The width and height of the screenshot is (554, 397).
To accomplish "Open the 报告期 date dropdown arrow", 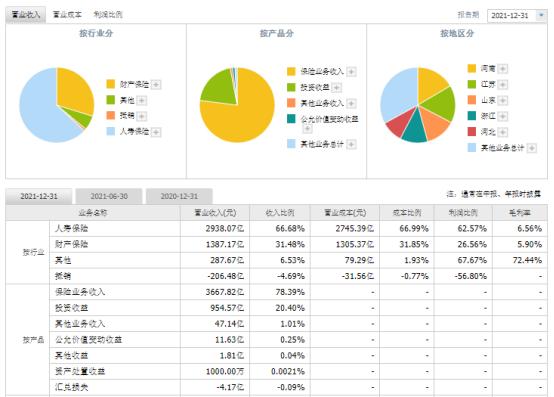I will tap(541, 15).
